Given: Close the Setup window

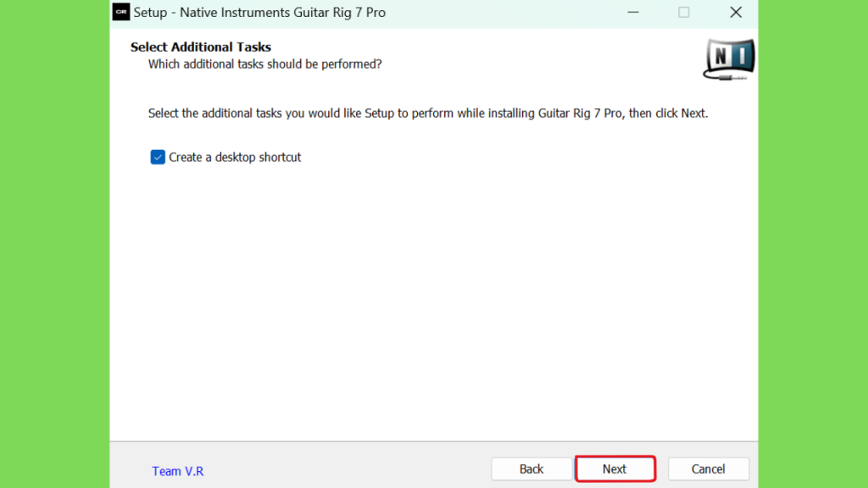Looking at the screenshot, I should coord(735,12).
